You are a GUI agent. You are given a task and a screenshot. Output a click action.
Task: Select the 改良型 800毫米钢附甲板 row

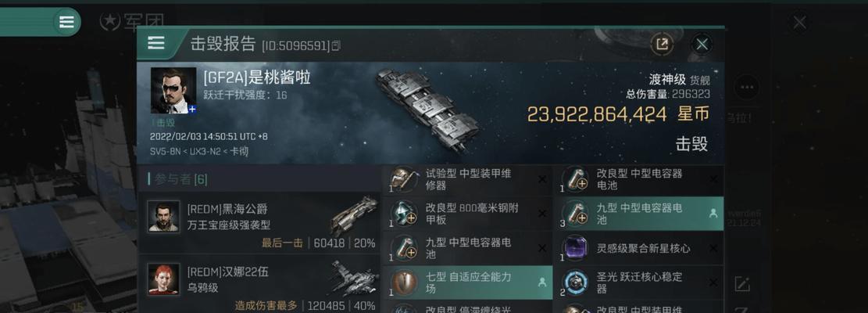pos(466,214)
